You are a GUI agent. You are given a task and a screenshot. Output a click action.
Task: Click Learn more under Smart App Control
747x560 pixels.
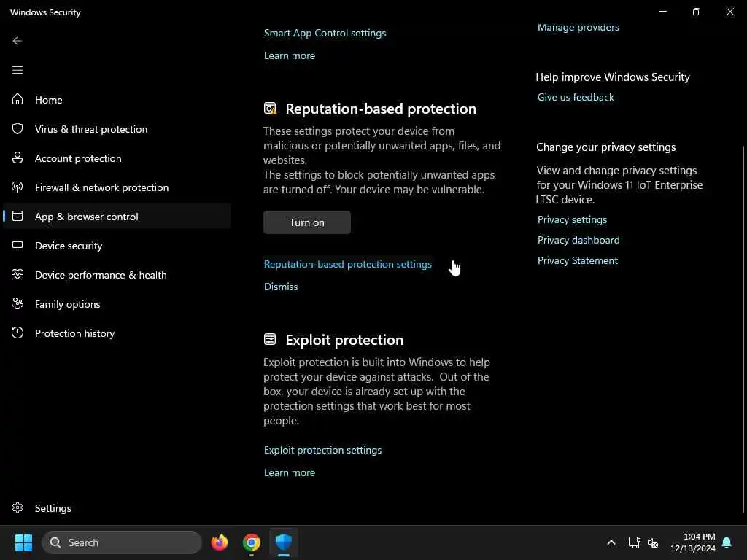click(289, 55)
